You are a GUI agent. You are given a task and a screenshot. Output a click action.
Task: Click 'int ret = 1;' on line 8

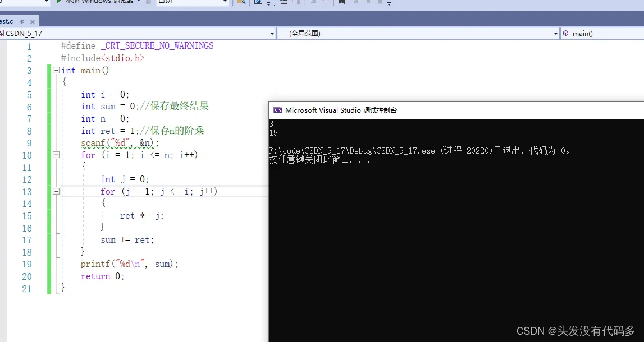coord(110,131)
